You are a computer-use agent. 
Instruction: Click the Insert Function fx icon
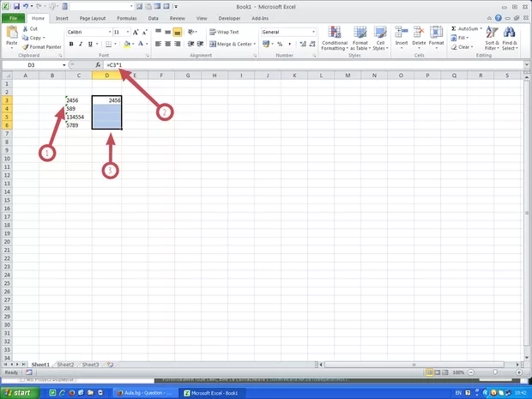point(98,65)
